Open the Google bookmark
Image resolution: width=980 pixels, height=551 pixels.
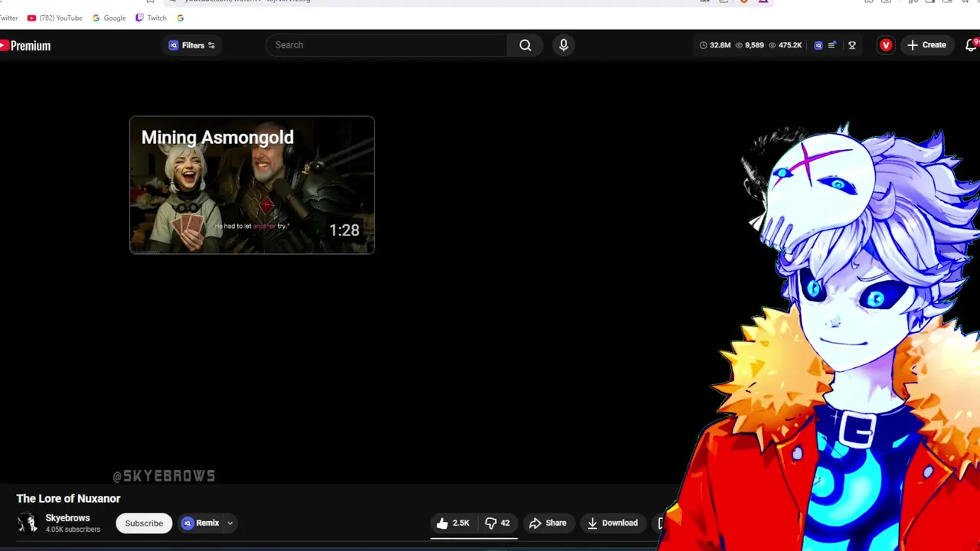pyautogui.click(x=109, y=18)
